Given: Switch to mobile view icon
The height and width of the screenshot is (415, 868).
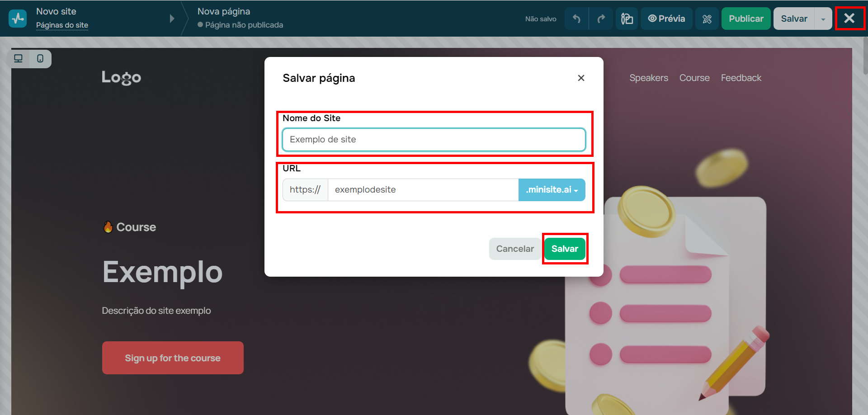Looking at the screenshot, I should pyautogui.click(x=40, y=59).
